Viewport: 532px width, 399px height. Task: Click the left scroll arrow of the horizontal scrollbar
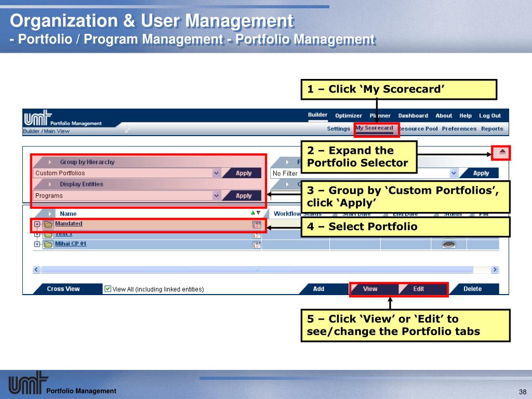coord(37,270)
